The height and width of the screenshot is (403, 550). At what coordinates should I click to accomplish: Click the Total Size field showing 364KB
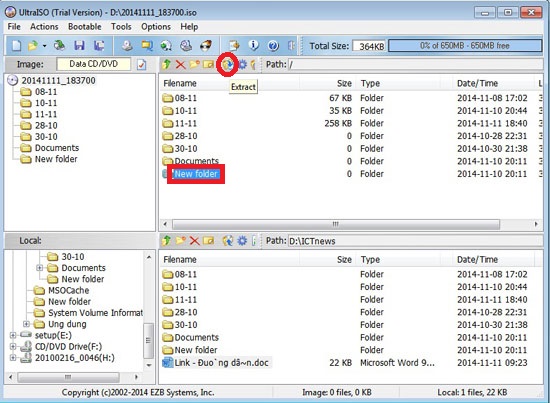369,46
